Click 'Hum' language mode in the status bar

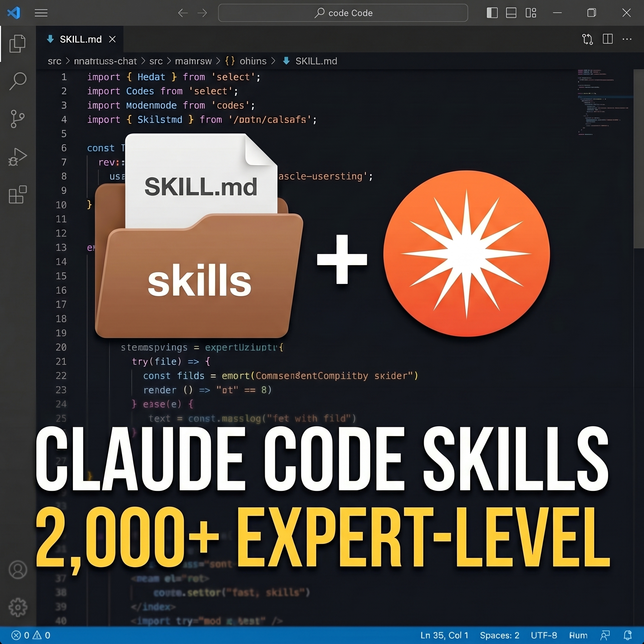578,635
